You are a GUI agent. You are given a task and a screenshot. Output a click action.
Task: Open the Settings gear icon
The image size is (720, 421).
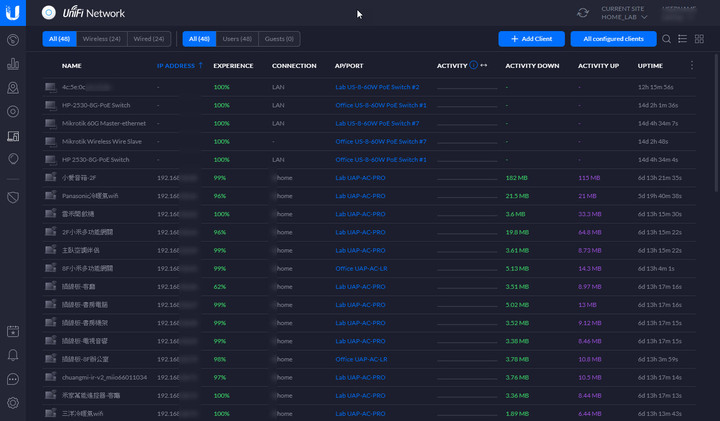pyautogui.click(x=13, y=403)
